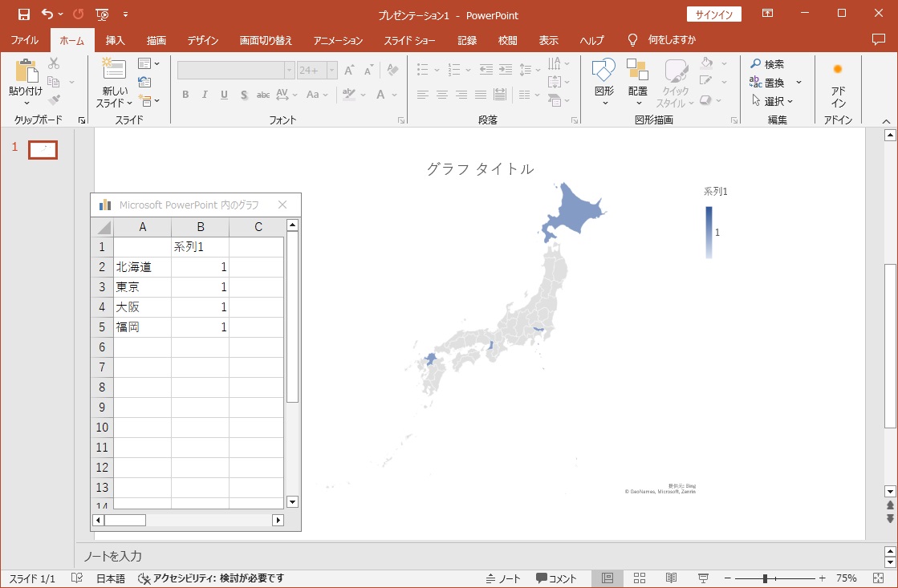Click the New Slide icon
898x588 pixels.
(x=114, y=71)
